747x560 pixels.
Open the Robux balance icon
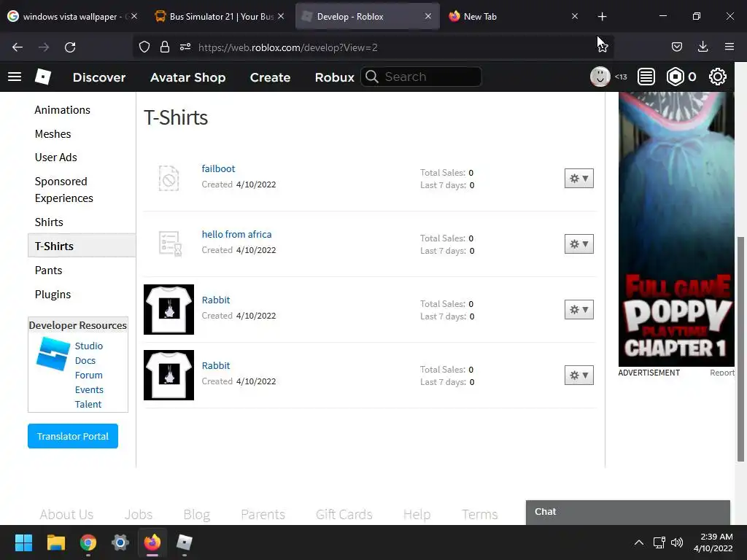coord(675,77)
